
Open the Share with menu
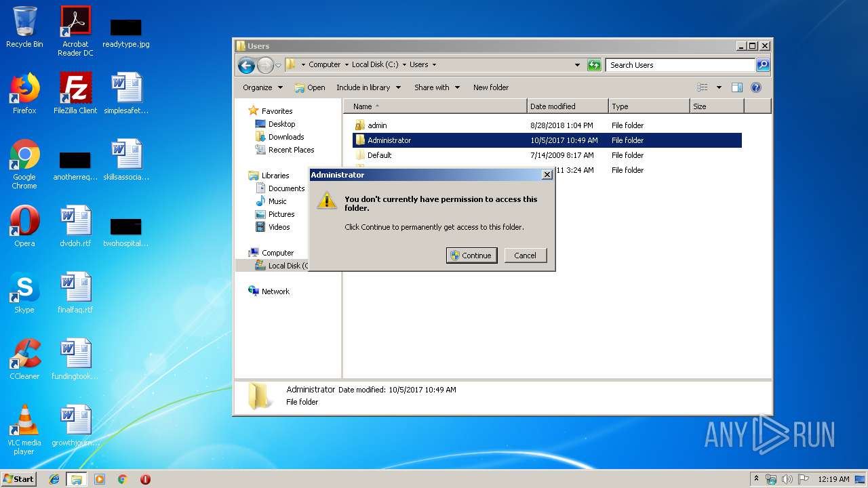click(x=437, y=87)
